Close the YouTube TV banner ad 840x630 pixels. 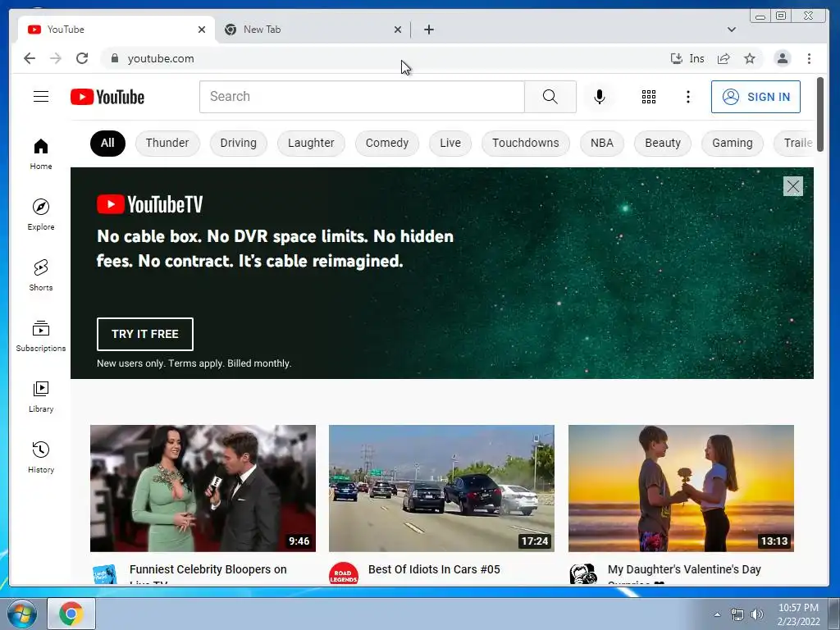click(x=793, y=186)
